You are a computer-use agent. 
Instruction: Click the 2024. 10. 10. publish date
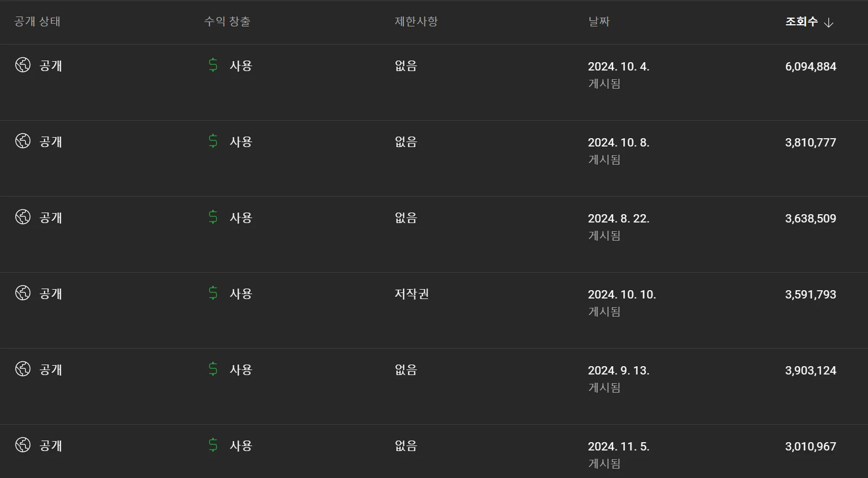[622, 294]
